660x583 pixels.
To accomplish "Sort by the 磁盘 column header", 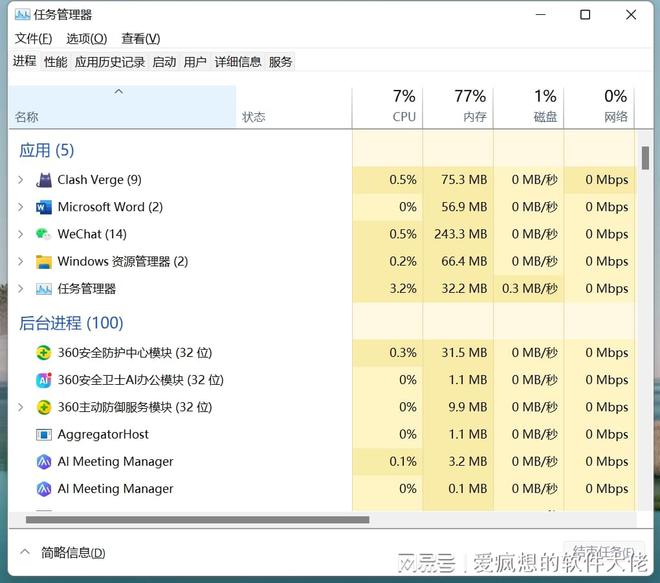I will point(529,107).
